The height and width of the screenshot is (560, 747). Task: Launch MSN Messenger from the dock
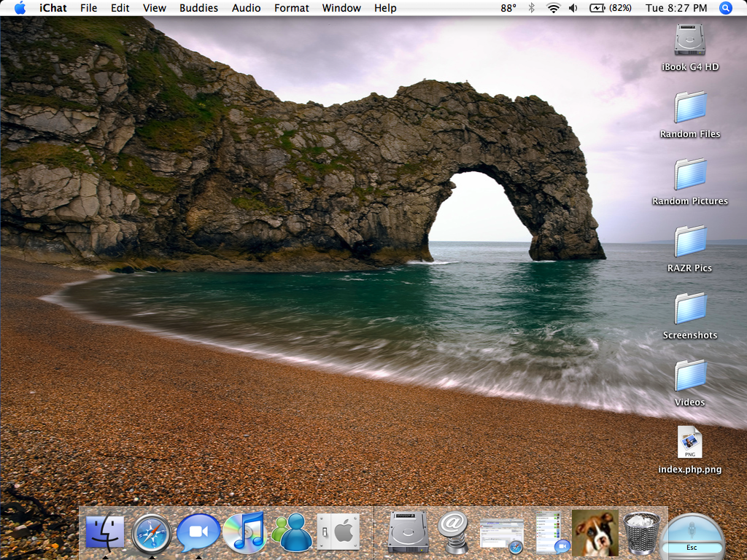tap(291, 532)
